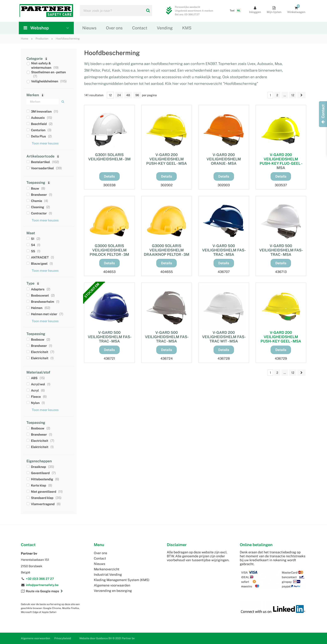327x644 pixels.
Task: Click the Merken filter input field
Action: point(42,102)
